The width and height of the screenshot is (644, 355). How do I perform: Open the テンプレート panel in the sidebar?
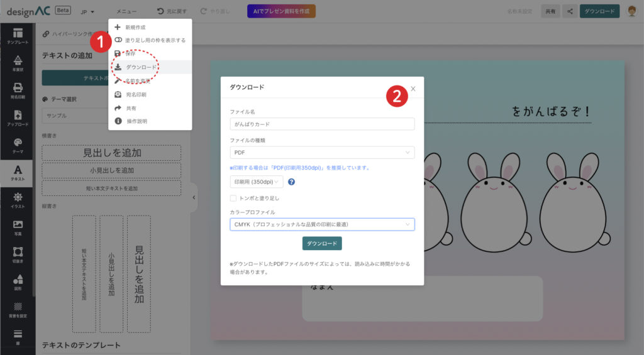click(18, 36)
